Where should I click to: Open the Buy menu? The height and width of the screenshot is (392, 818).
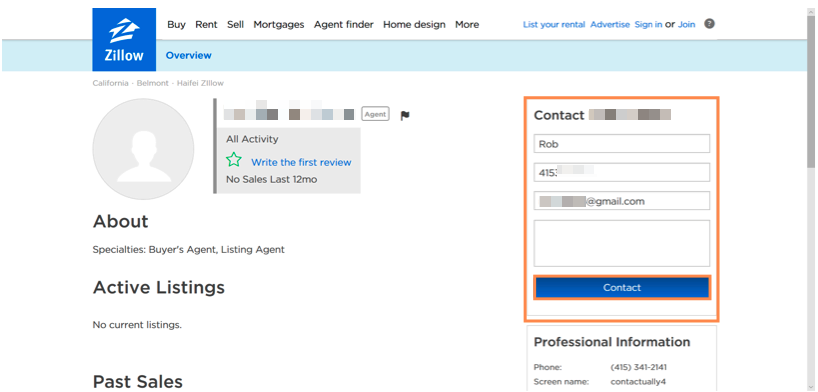(176, 25)
